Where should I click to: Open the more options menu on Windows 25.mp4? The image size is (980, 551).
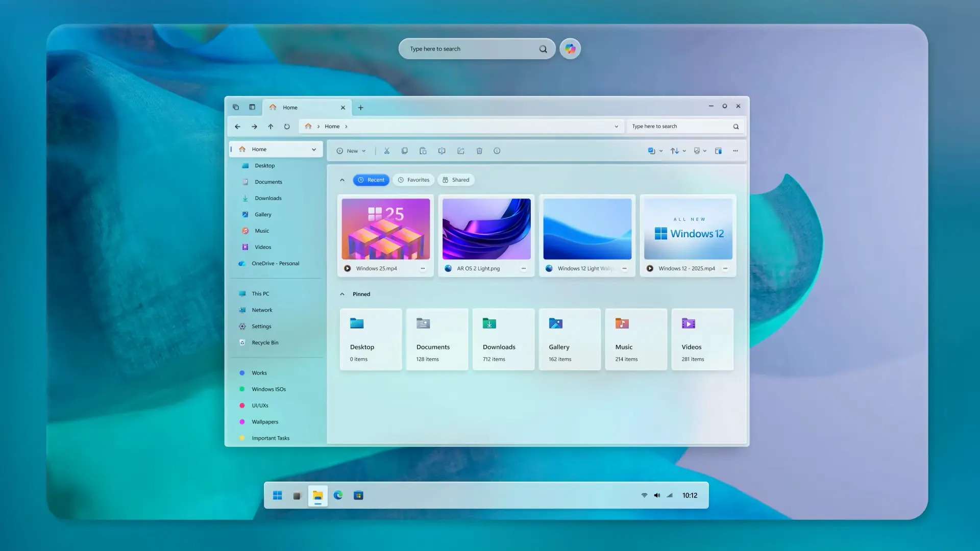[423, 268]
